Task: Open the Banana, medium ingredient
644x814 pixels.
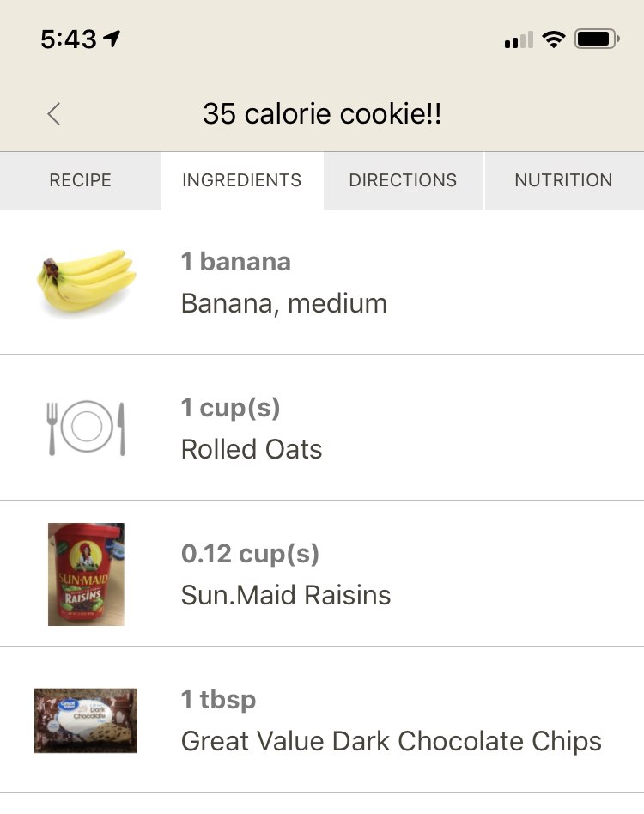Action: (284, 303)
